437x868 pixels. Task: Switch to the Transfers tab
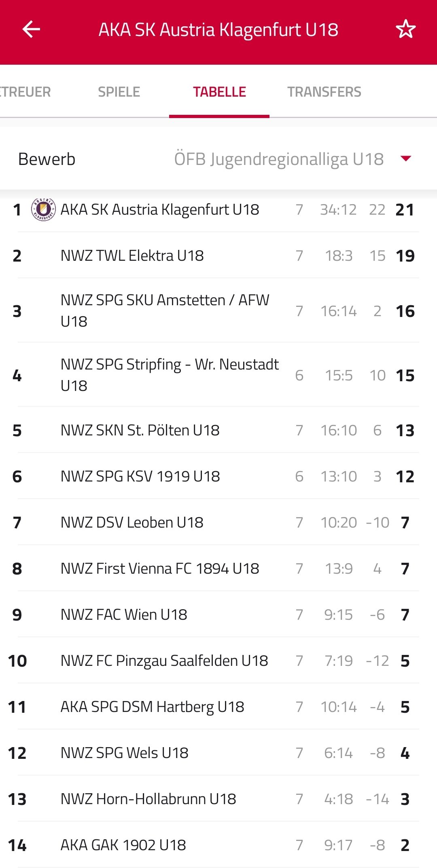tap(324, 92)
